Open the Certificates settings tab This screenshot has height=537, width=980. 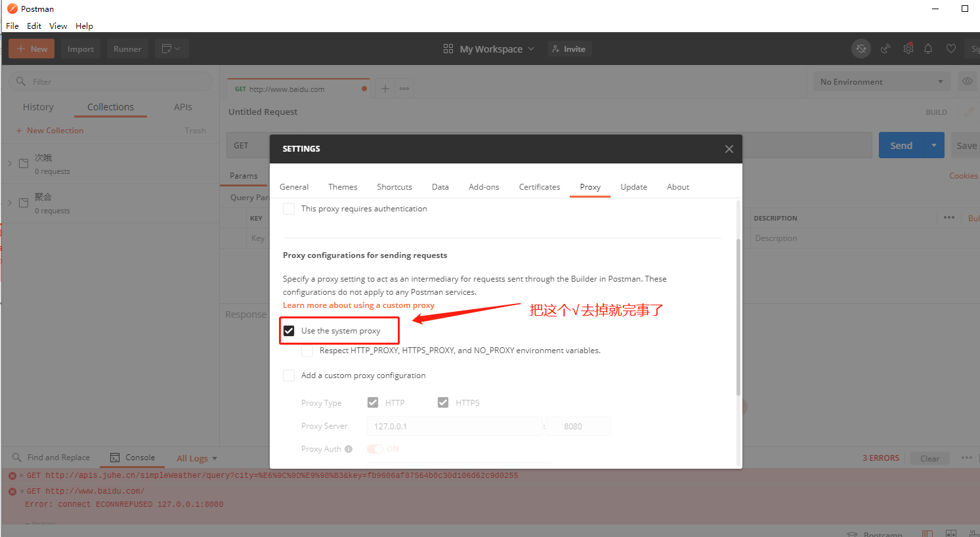click(540, 187)
